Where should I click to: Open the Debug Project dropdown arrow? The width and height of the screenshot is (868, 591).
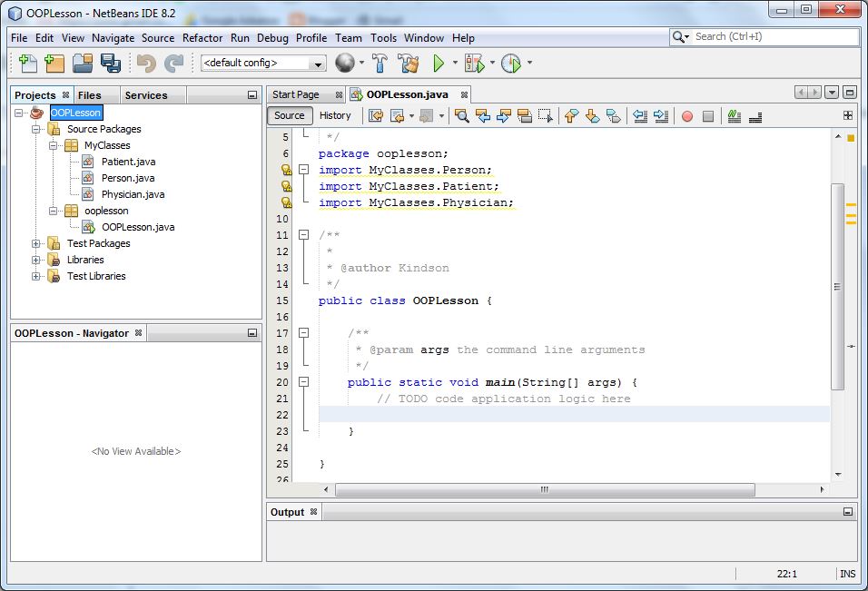[x=492, y=63]
